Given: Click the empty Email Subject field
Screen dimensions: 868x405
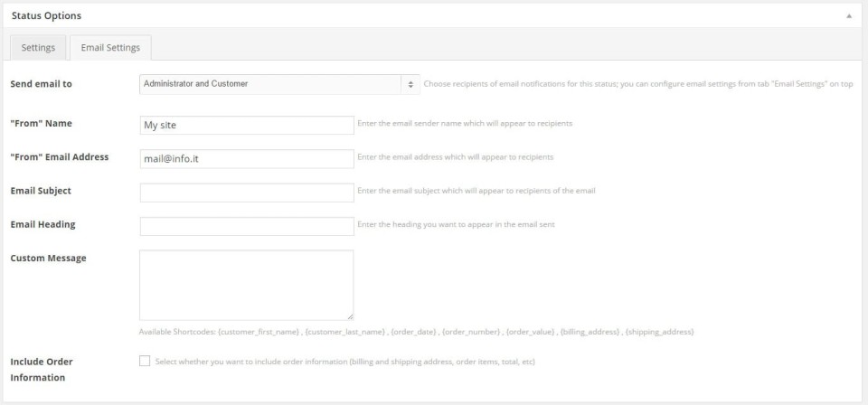Looking at the screenshot, I should tap(246, 193).
